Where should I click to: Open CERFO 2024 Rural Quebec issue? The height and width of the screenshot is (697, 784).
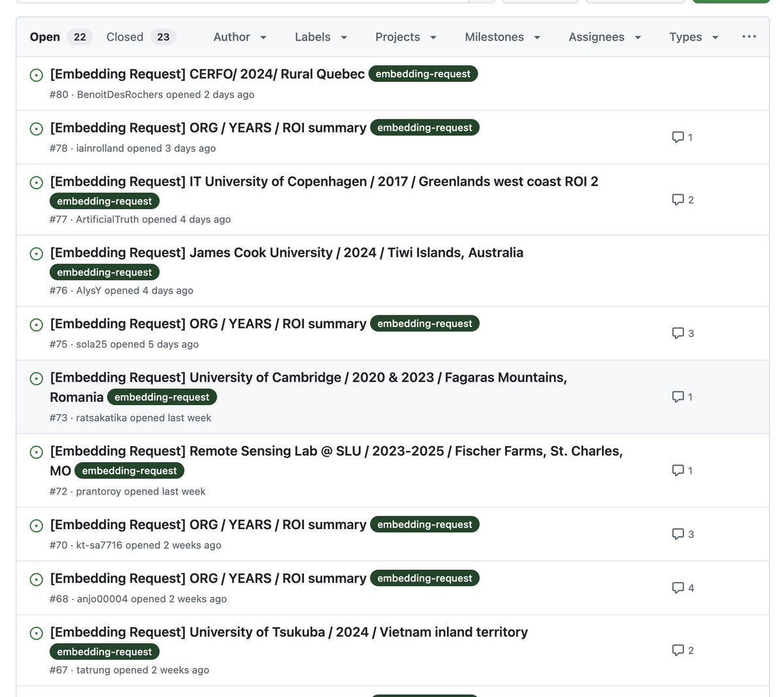[207, 74]
